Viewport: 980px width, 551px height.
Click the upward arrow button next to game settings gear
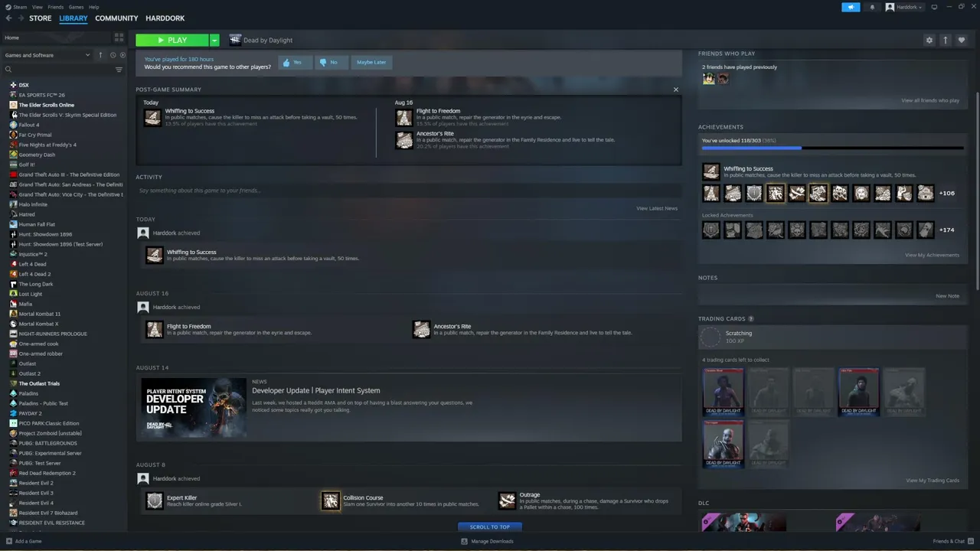[946, 40]
